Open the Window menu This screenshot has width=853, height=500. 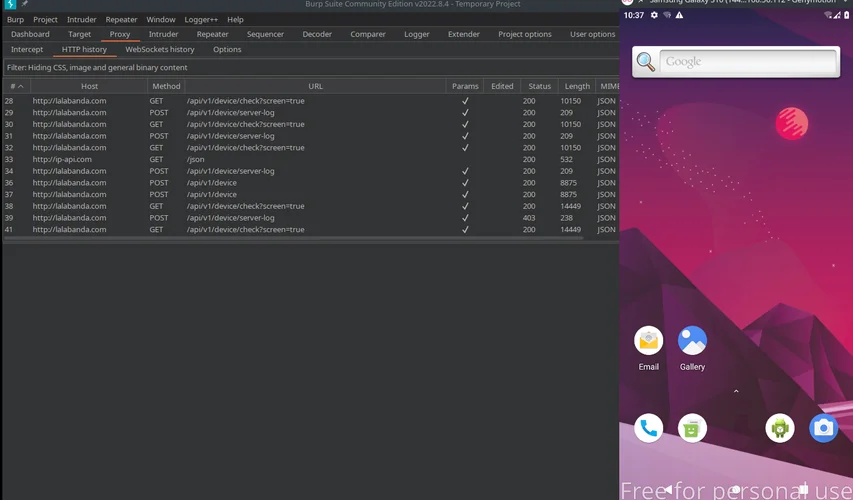point(161,20)
